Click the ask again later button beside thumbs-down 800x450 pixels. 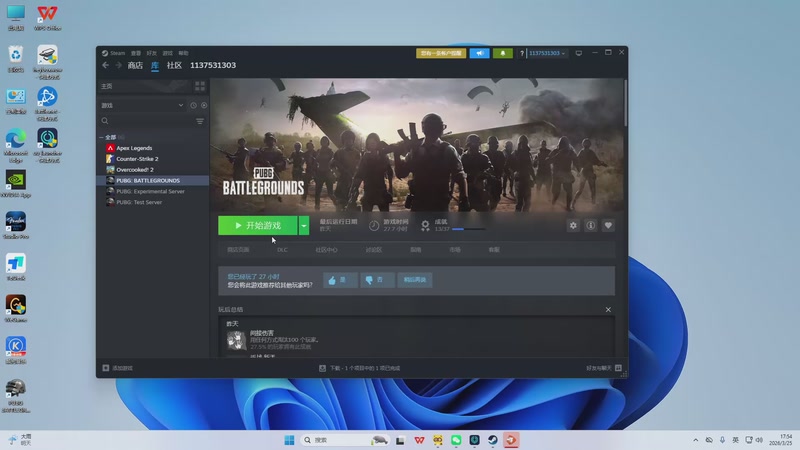(415, 280)
